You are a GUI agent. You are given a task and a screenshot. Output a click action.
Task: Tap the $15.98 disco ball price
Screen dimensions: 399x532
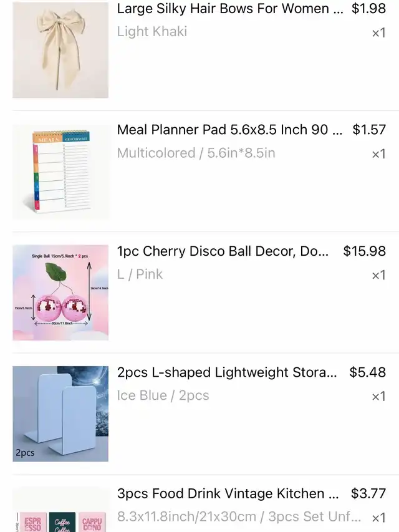click(364, 251)
